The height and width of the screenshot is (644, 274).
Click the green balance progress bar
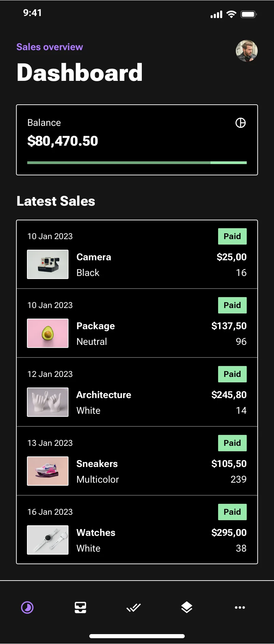[x=136, y=163]
